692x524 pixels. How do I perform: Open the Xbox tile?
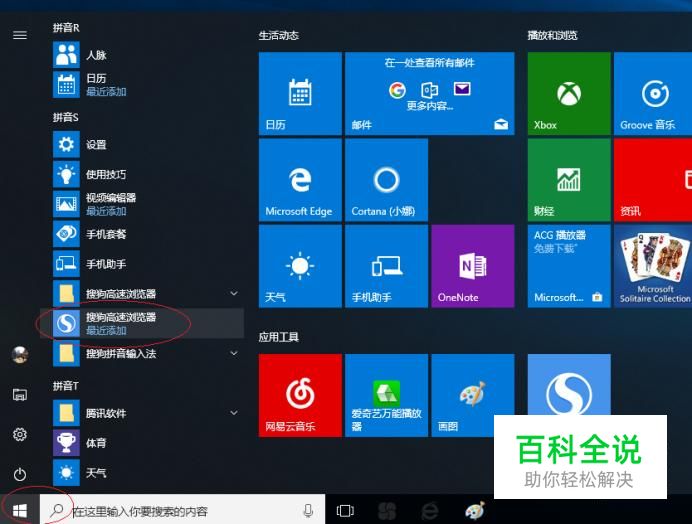click(x=569, y=94)
